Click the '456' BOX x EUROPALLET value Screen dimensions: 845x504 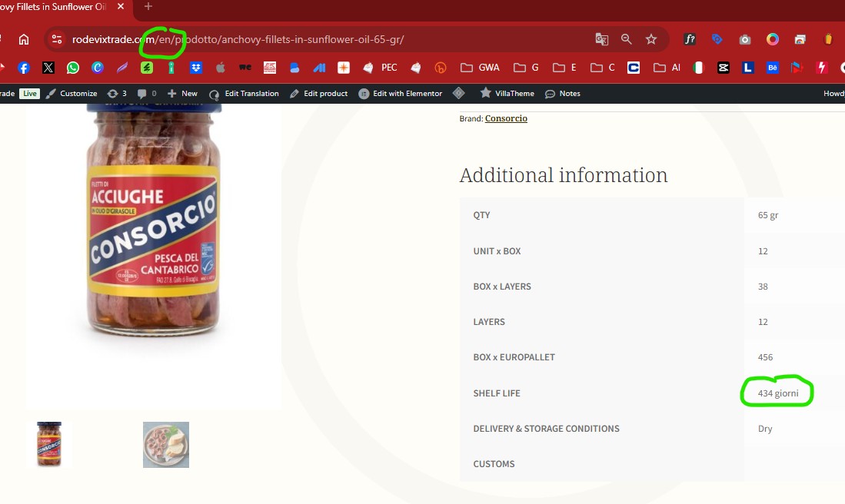(765, 357)
